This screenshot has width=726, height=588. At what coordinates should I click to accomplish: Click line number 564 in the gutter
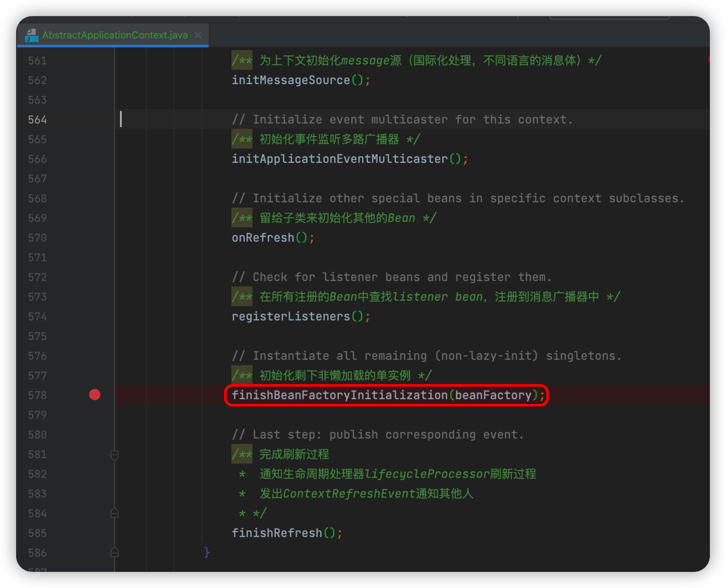37,120
